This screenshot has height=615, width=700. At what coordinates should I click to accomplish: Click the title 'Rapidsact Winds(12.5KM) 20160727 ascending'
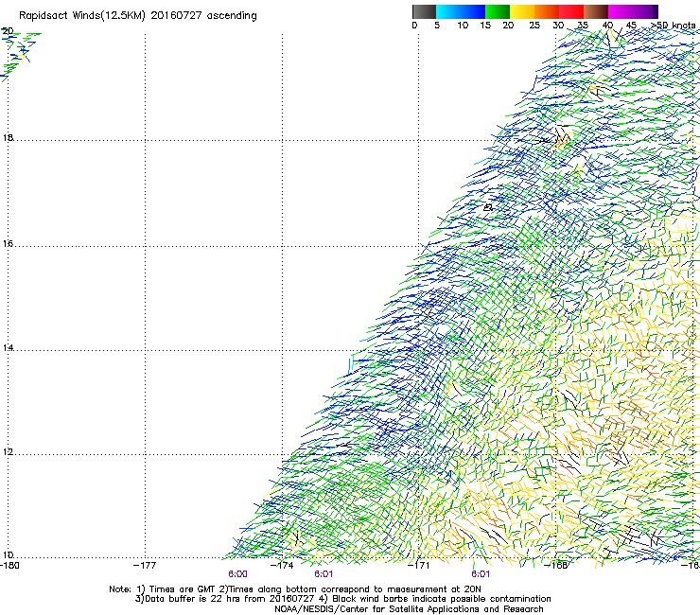tap(138, 16)
